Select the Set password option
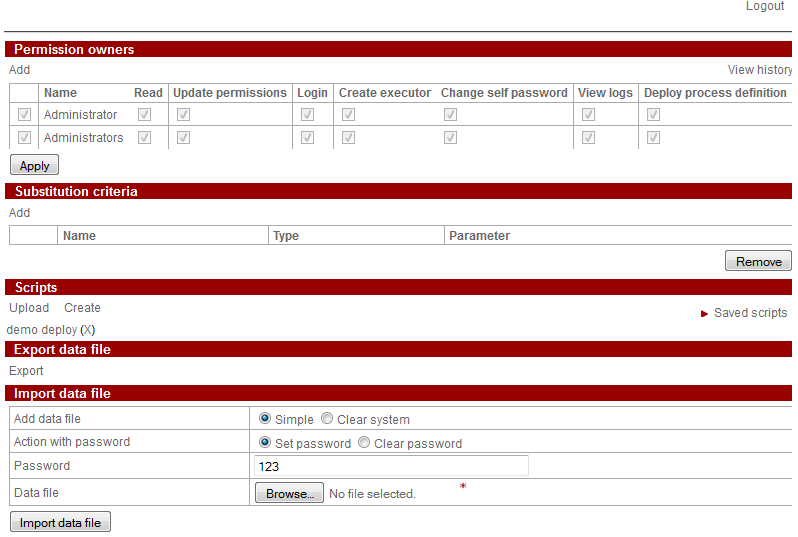Screen dimensions: 798x537 click(265, 442)
